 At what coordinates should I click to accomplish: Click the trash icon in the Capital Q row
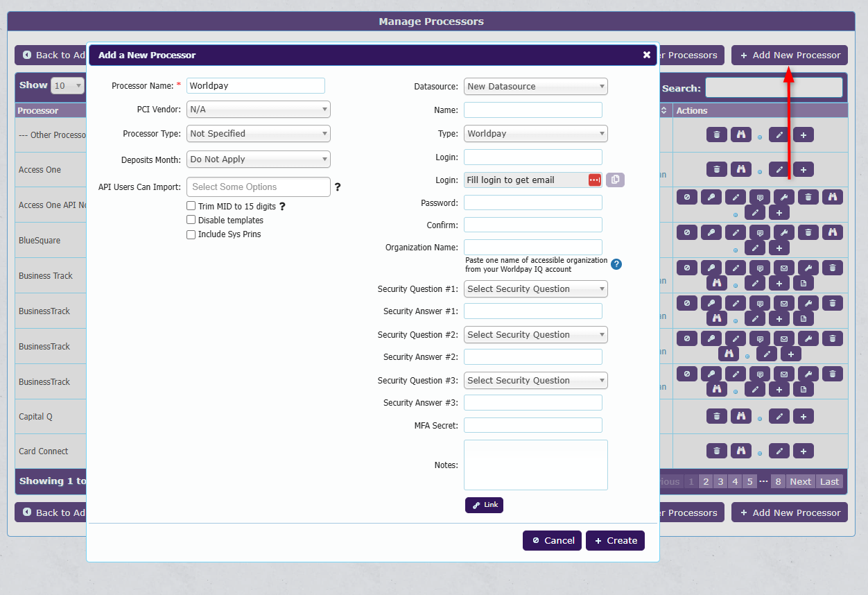pyautogui.click(x=717, y=416)
